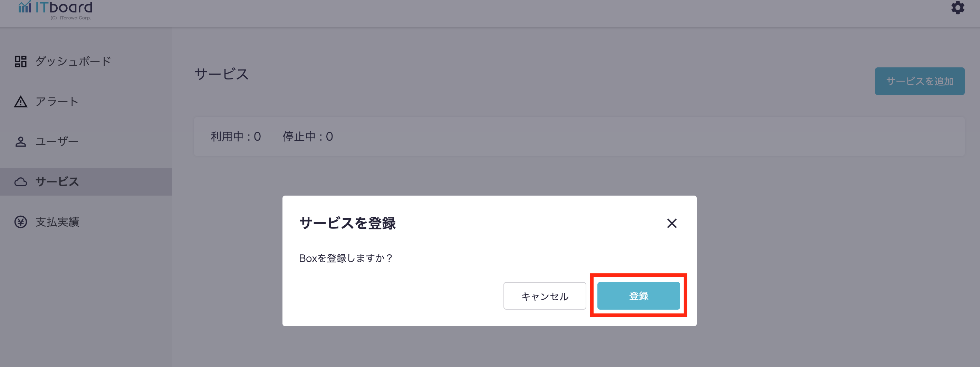The image size is (980, 367).
Task: Click the 停止中 : 0 counter
Action: 308,137
